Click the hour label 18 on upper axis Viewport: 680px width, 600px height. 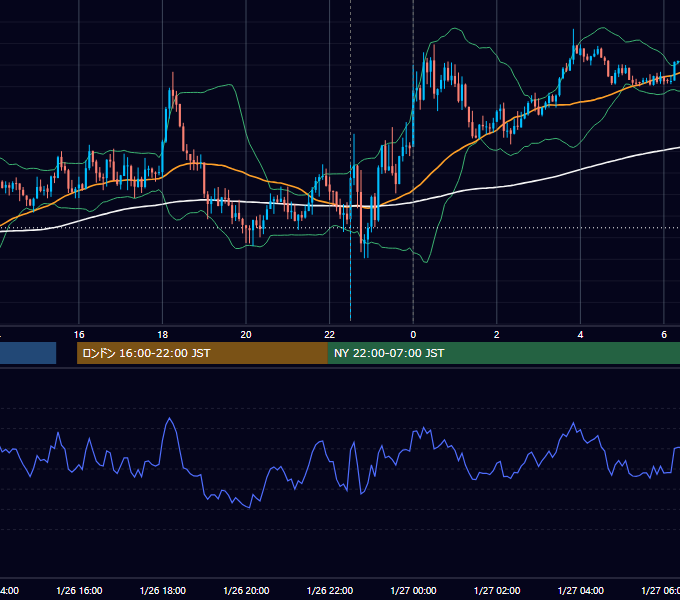[x=163, y=335]
